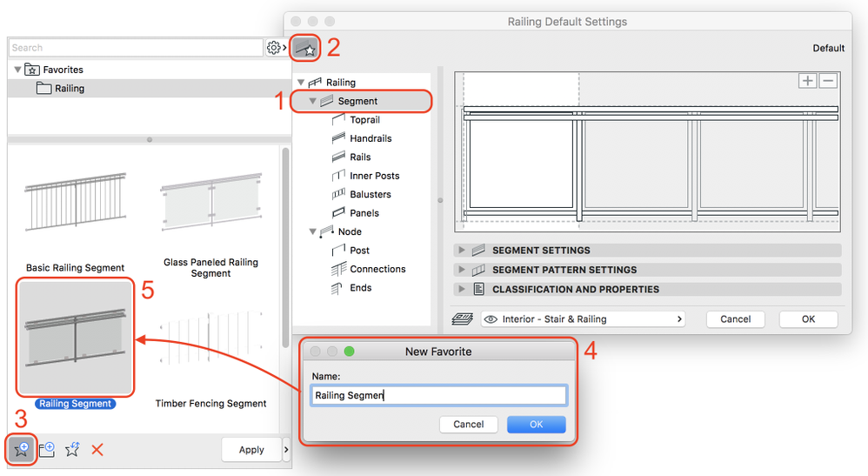Select Timber Fencing Segment thumbnail
868x476 pixels.
pyautogui.click(x=210, y=338)
